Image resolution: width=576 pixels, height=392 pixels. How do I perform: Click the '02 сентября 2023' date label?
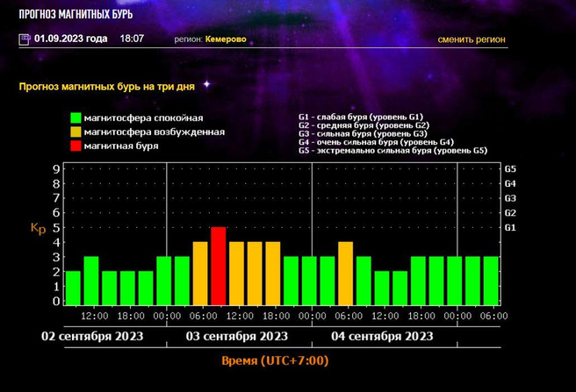[92, 336]
